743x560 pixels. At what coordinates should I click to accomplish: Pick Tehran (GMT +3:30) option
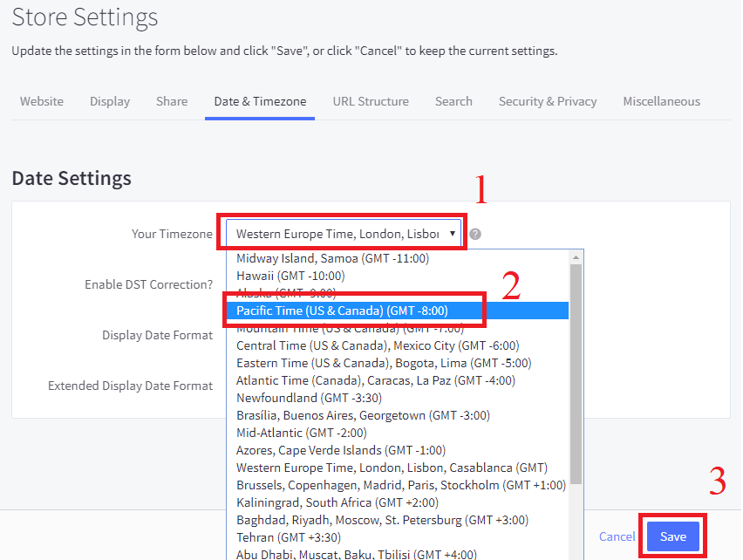398,537
